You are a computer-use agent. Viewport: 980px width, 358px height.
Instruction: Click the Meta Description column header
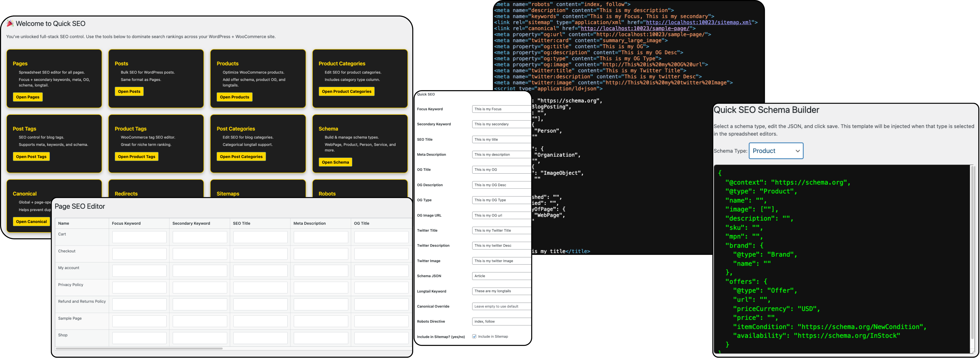point(309,224)
